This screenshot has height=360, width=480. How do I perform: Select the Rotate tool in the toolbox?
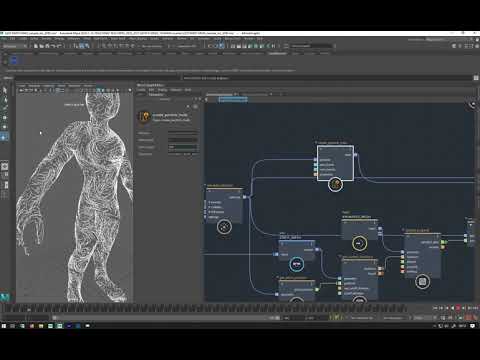[x=5, y=127]
